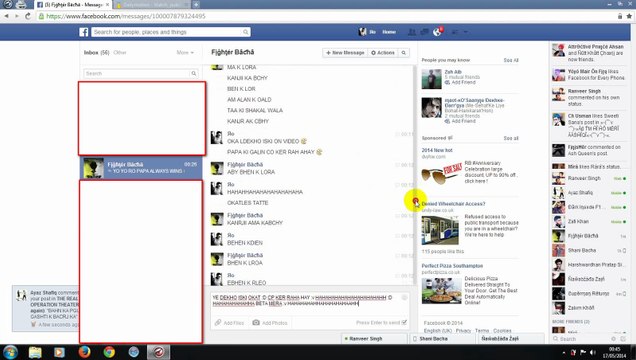Select Inbox (56) tab
Viewport: 636px width, 360px height.
point(97,53)
